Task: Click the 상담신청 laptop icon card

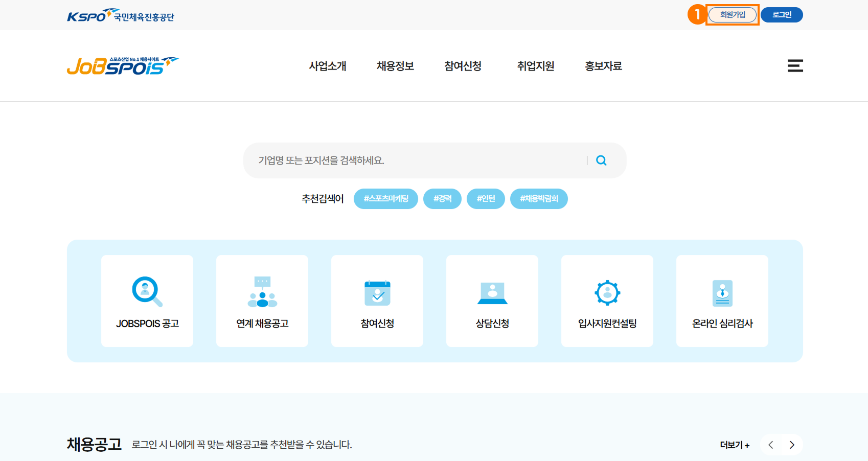Action: 492,301
